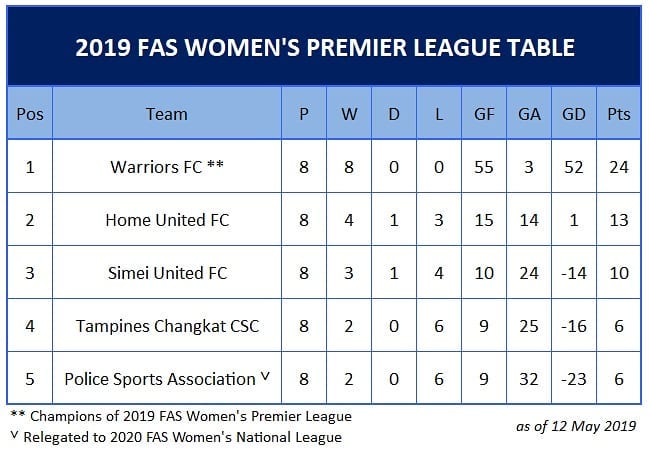
Task: Click the table title banner
Action: [x=324, y=46]
